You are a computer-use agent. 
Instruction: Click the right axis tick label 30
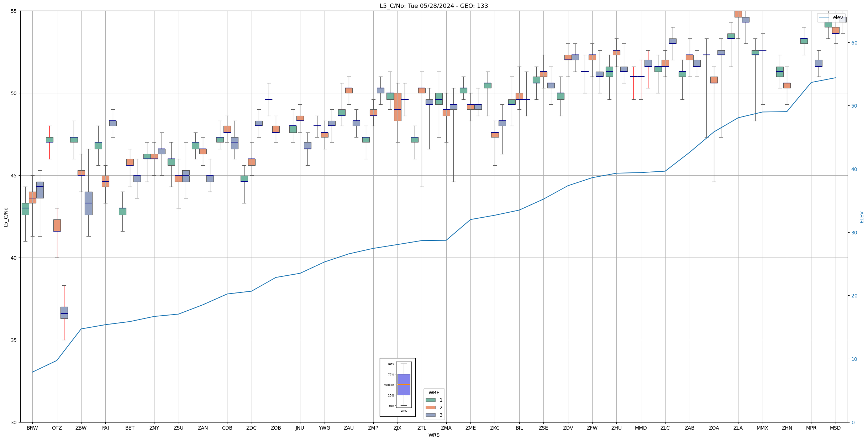click(854, 233)
